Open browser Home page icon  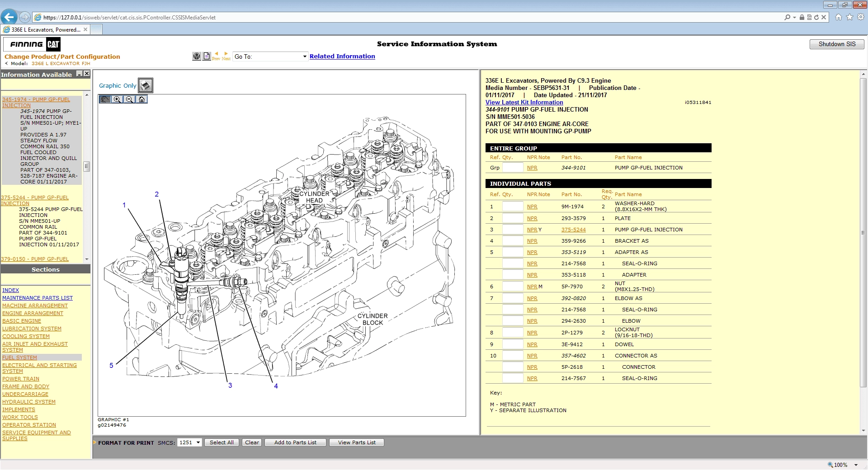(x=839, y=17)
